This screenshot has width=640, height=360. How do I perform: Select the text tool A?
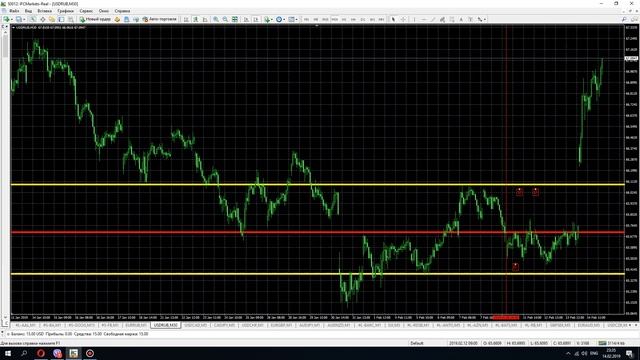click(x=461, y=19)
